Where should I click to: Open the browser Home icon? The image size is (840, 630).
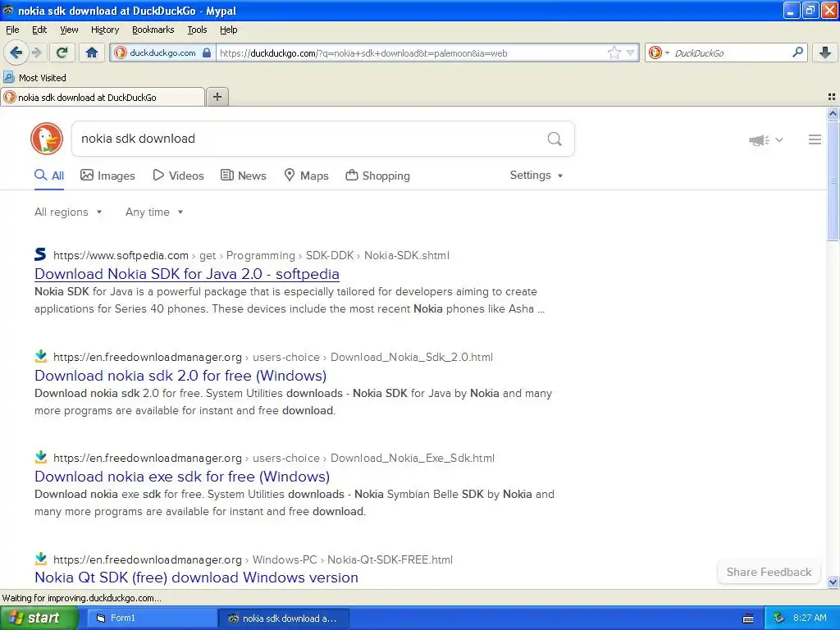coord(92,52)
